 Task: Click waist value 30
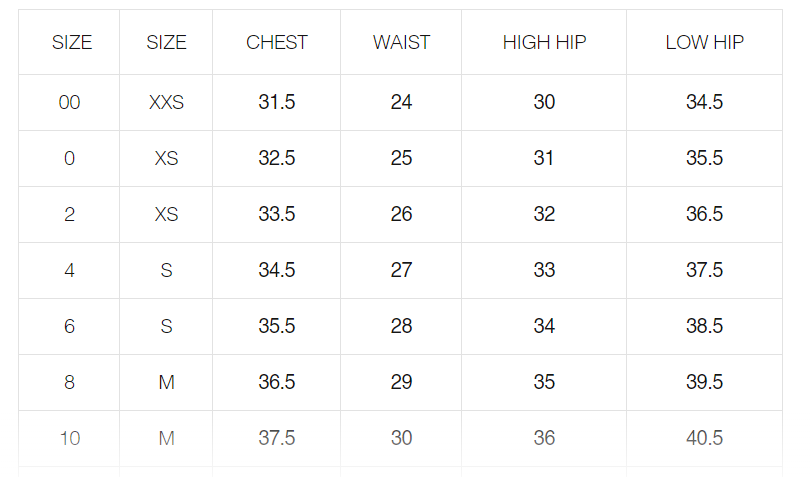tap(401, 438)
